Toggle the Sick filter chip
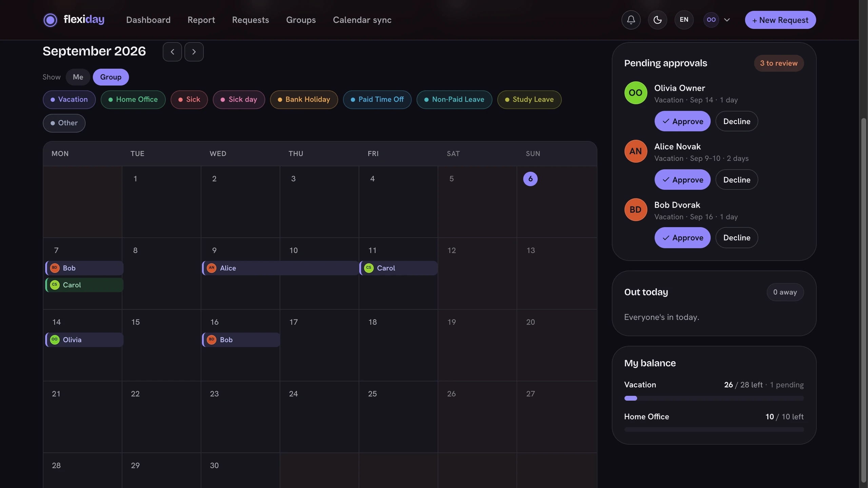 [x=189, y=99]
